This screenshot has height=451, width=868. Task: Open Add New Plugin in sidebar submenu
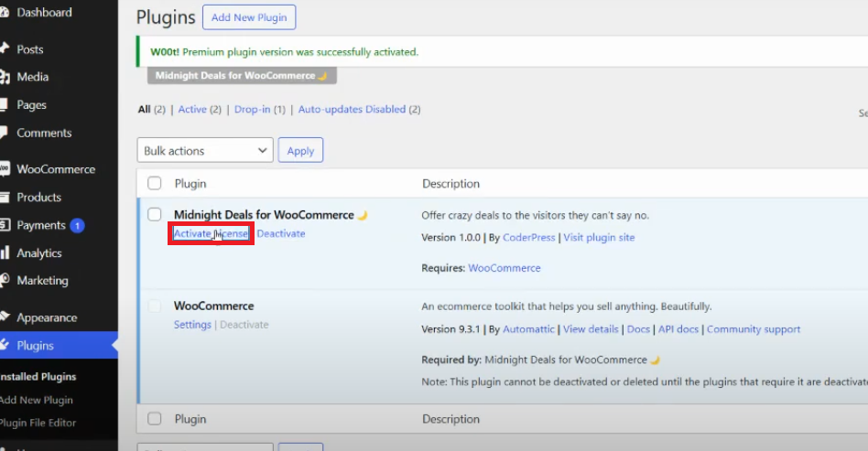click(x=37, y=400)
